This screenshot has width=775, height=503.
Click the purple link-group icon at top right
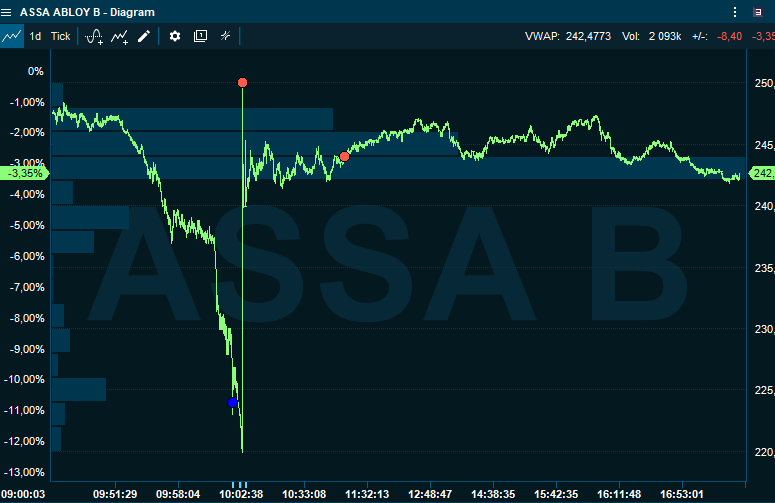[x=758, y=12]
